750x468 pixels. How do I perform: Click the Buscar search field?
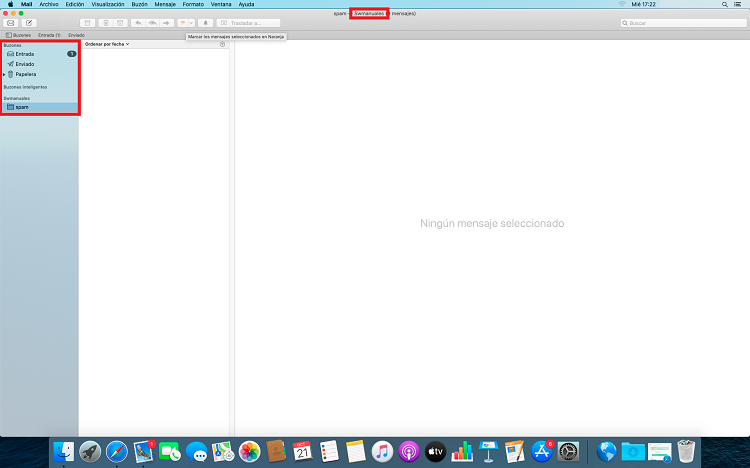point(684,23)
